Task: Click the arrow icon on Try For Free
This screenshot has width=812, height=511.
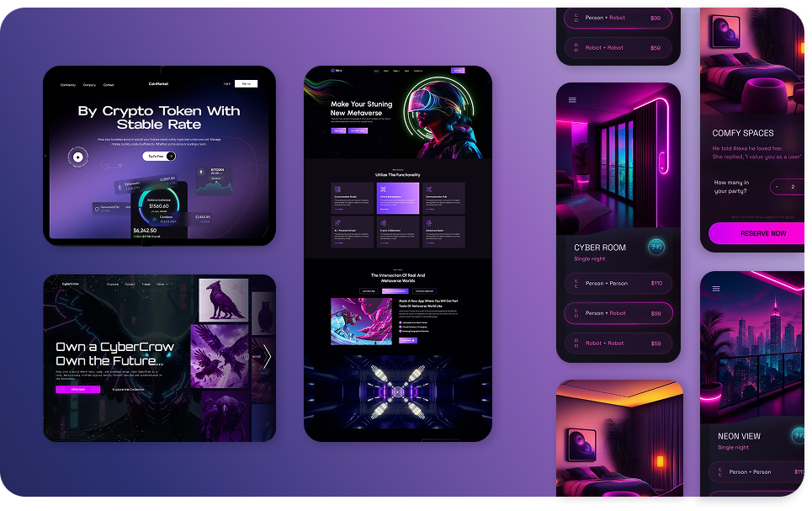Action: (171, 156)
